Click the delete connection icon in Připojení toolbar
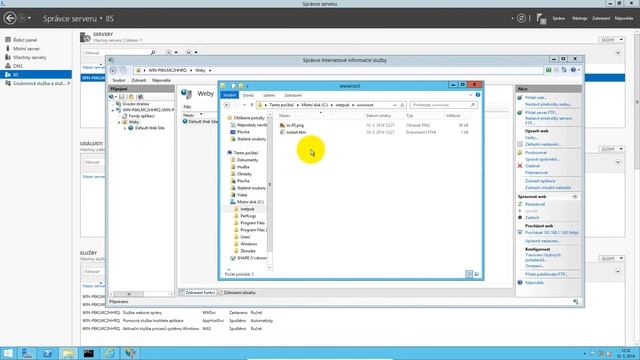The height and width of the screenshot is (360, 640). 140,97
